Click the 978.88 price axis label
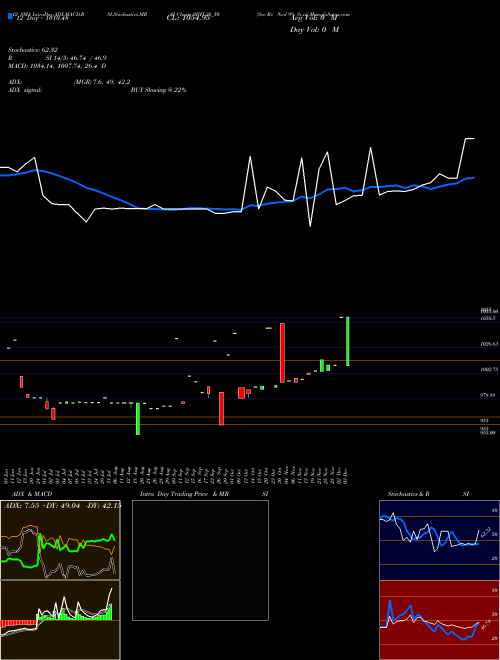 [487, 395]
